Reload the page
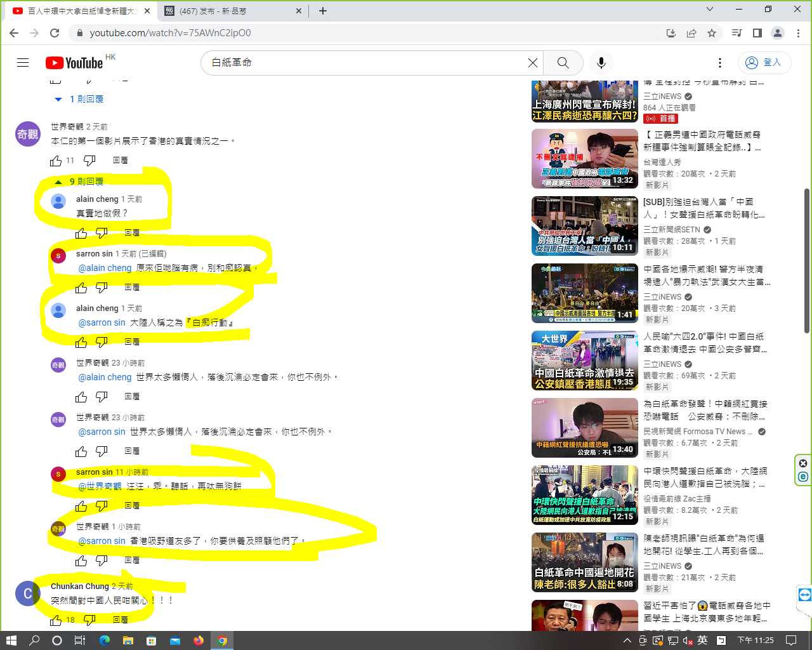 pos(55,33)
